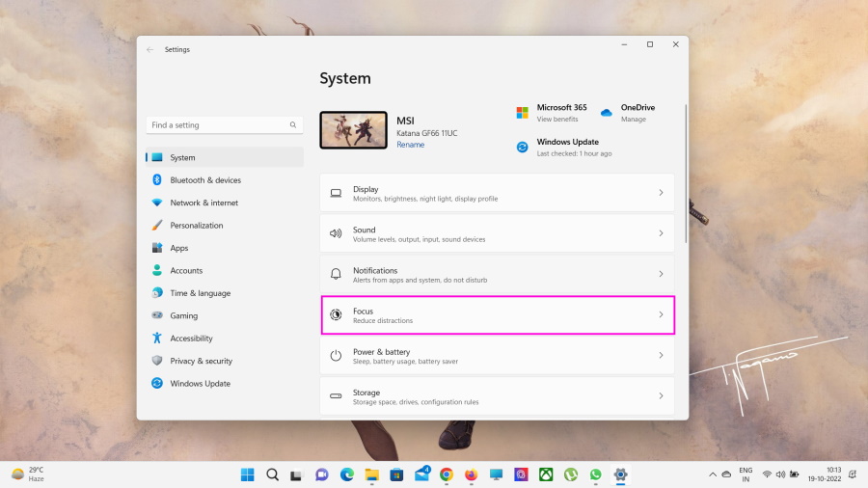The width and height of the screenshot is (868, 488).
Task: Expand the Sound settings chevron
Action: [x=661, y=233]
